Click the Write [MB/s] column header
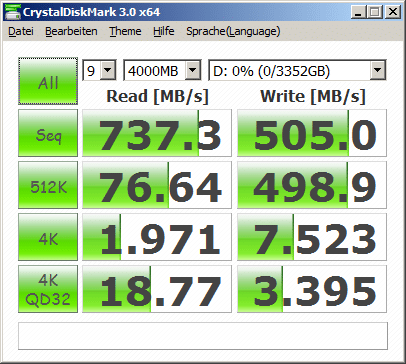 click(313, 97)
